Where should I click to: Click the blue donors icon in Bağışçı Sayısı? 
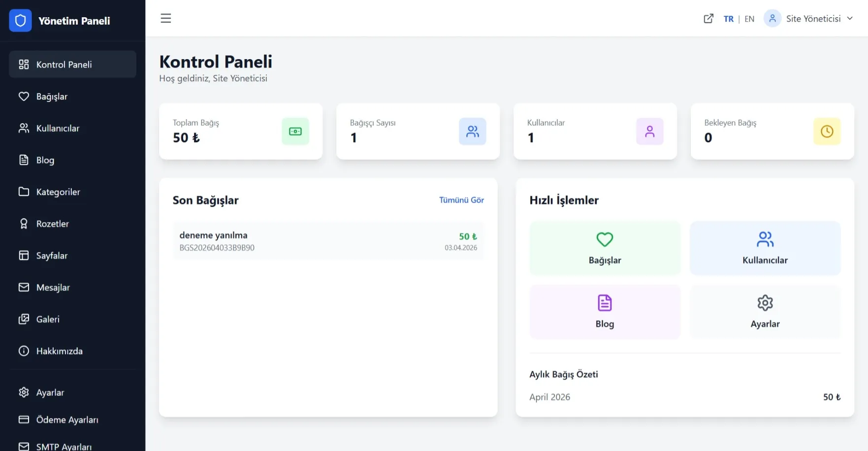[x=472, y=131]
